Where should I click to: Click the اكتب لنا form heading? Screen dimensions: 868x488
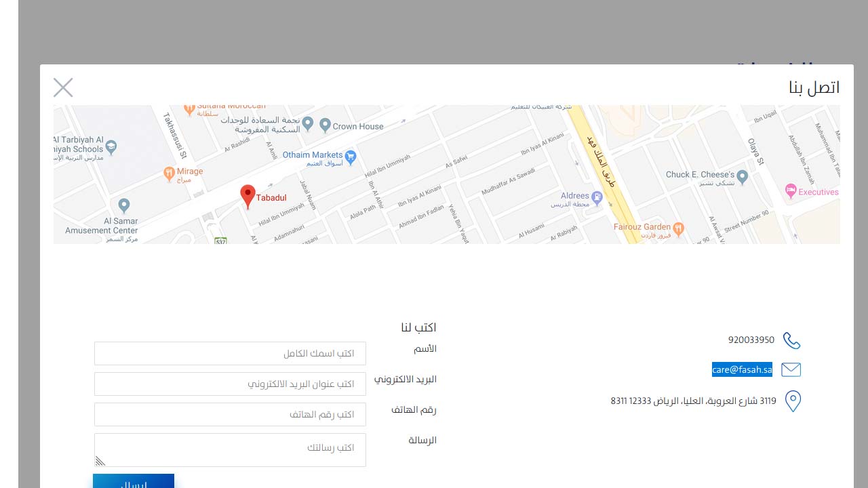(418, 327)
